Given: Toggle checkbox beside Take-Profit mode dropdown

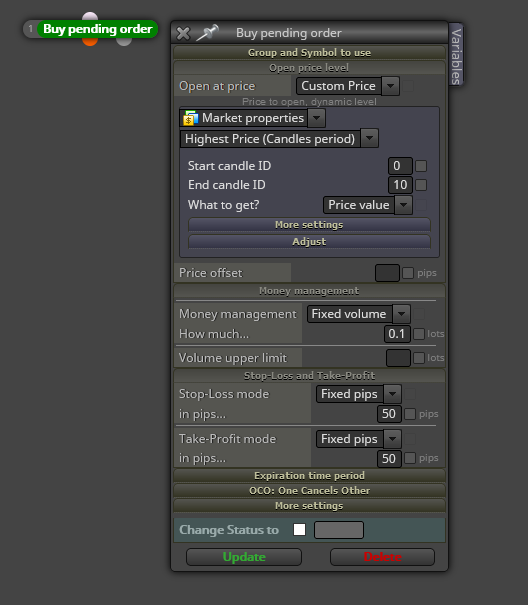Looking at the screenshot, I should click(410, 439).
